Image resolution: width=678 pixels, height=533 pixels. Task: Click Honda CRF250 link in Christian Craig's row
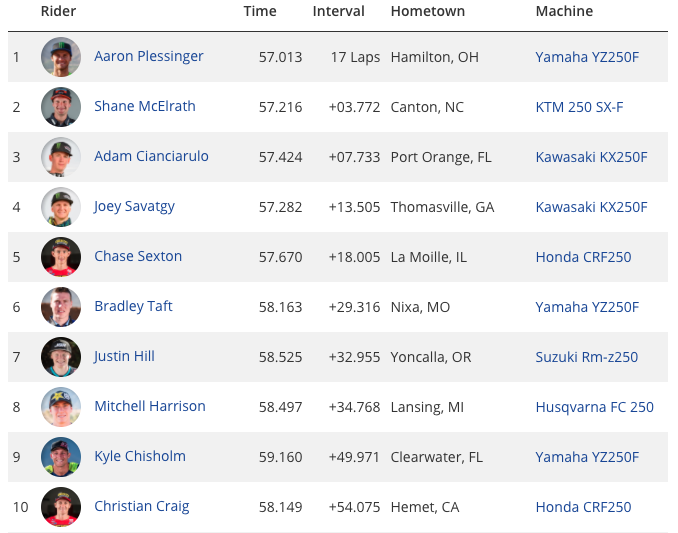click(x=583, y=507)
